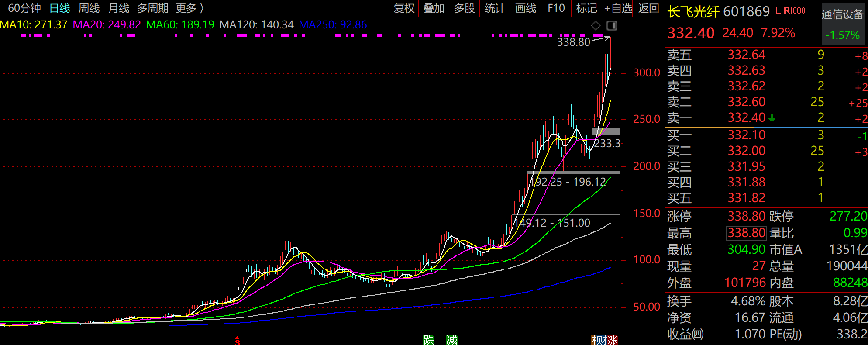Add stock with +自选 button
868x345 pixels.
tap(618, 8)
